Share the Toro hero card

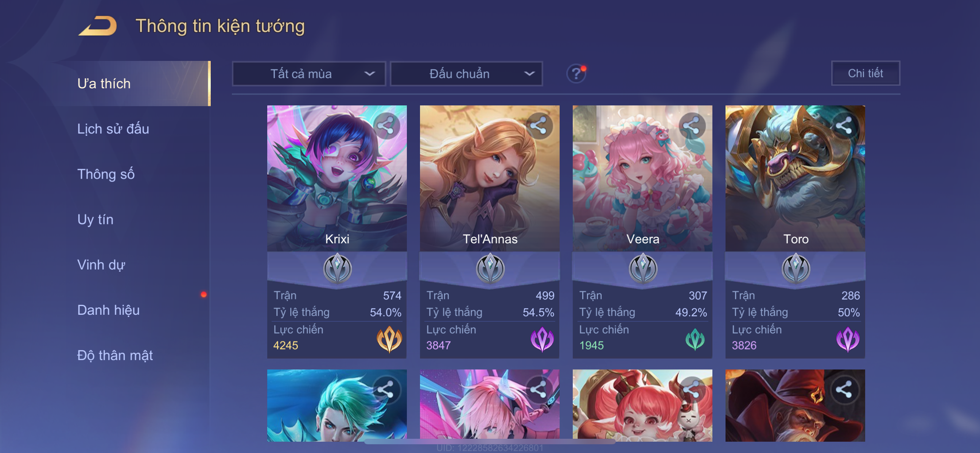[x=844, y=125]
